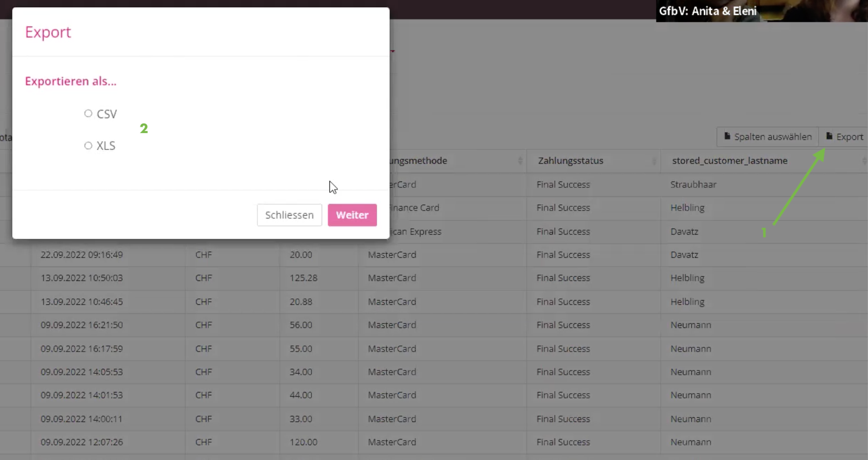Click the 13.09.2022 10:46:45 date cell
The width and height of the screenshot is (868, 460).
[82, 302]
